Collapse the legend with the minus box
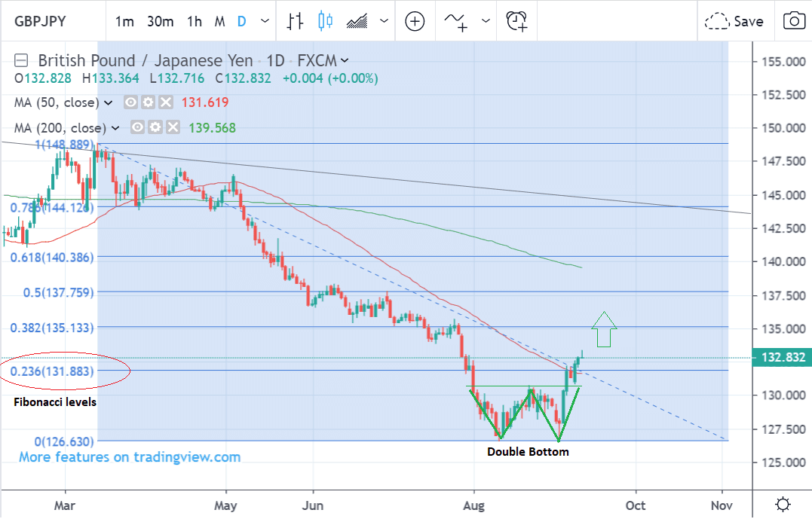Image resolution: width=812 pixels, height=519 pixels. [x=22, y=60]
